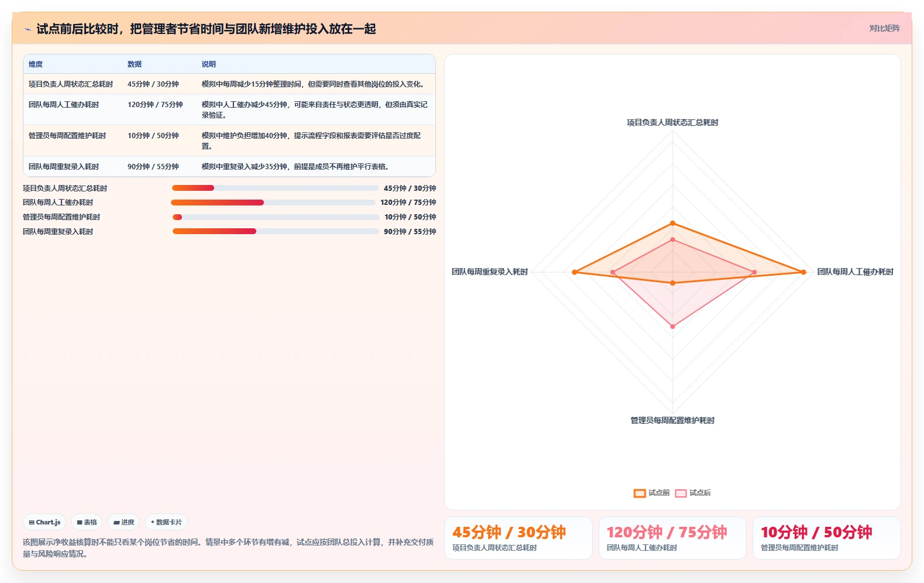Click the 数据卡片 tag chip

(166, 522)
